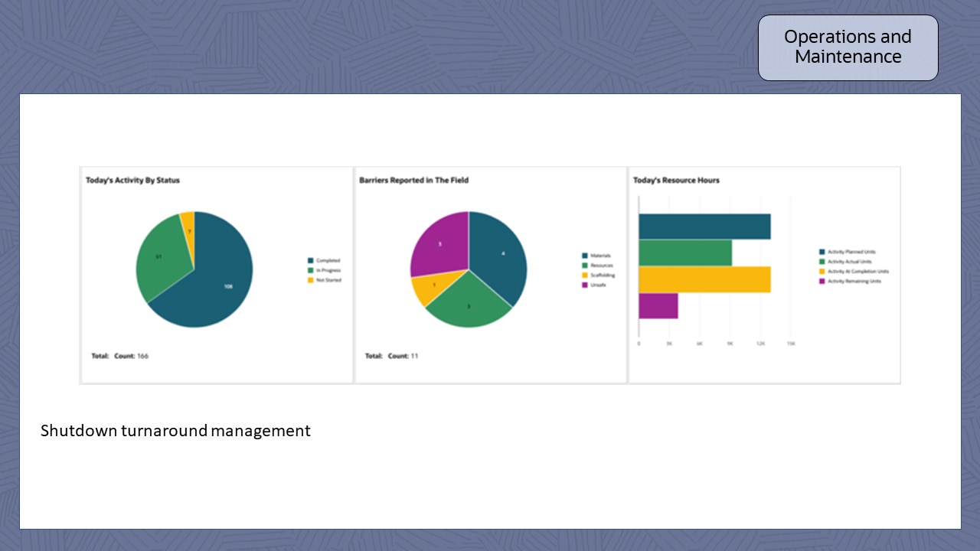The image size is (980, 551).
Task: Click the purple Unsafe pie slice
Action: (441, 243)
